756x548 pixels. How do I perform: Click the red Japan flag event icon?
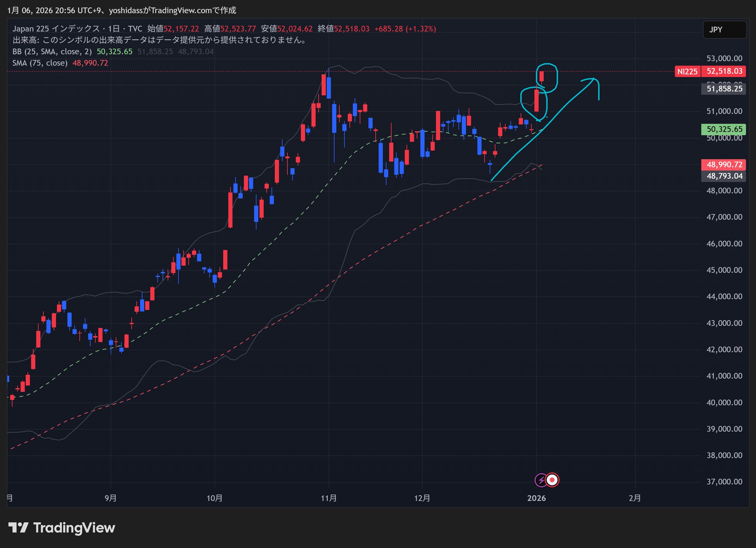point(552,480)
